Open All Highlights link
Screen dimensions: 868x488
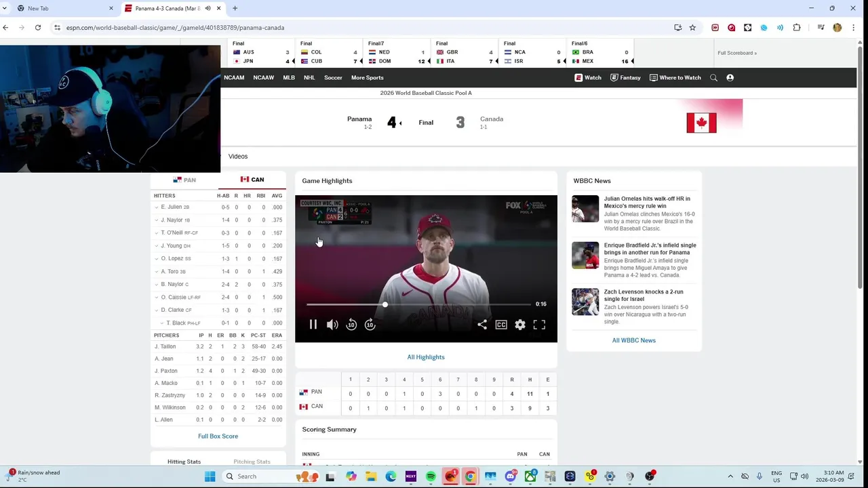[426, 357]
